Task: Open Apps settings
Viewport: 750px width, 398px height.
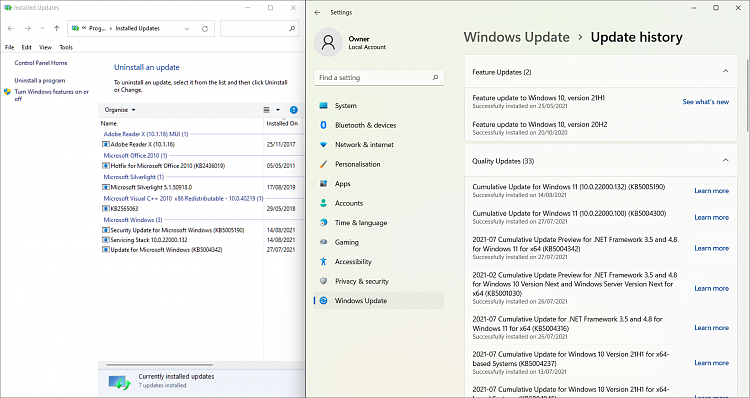Action: pyautogui.click(x=379, y=184)
